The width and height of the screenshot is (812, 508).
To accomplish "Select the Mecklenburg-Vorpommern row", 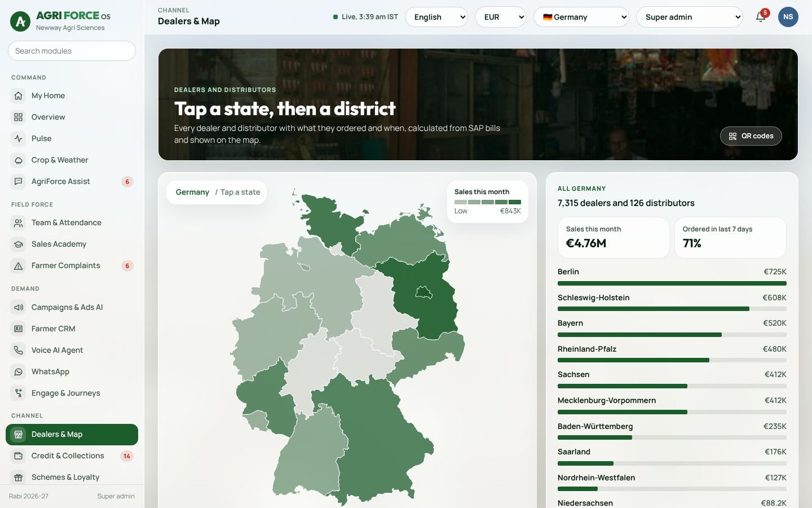I will [672, 406].
